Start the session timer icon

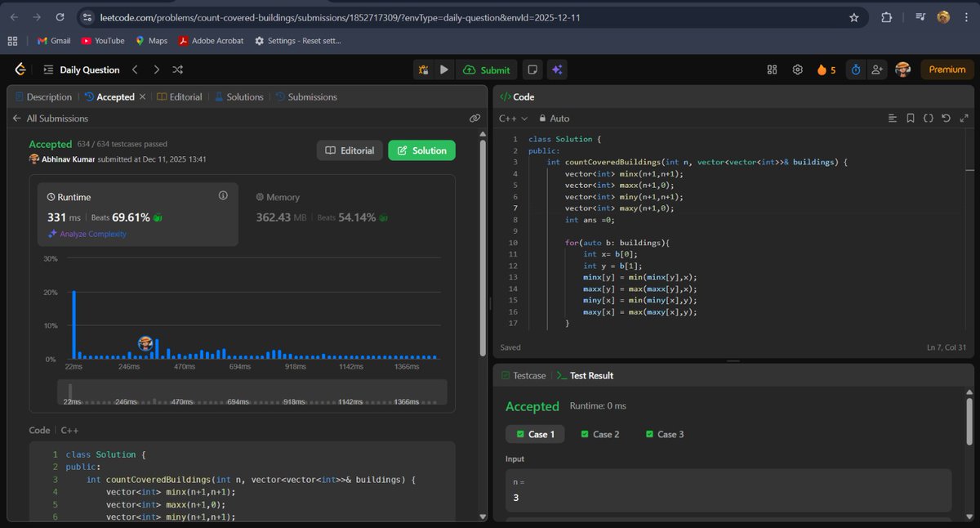pos(855,70)
